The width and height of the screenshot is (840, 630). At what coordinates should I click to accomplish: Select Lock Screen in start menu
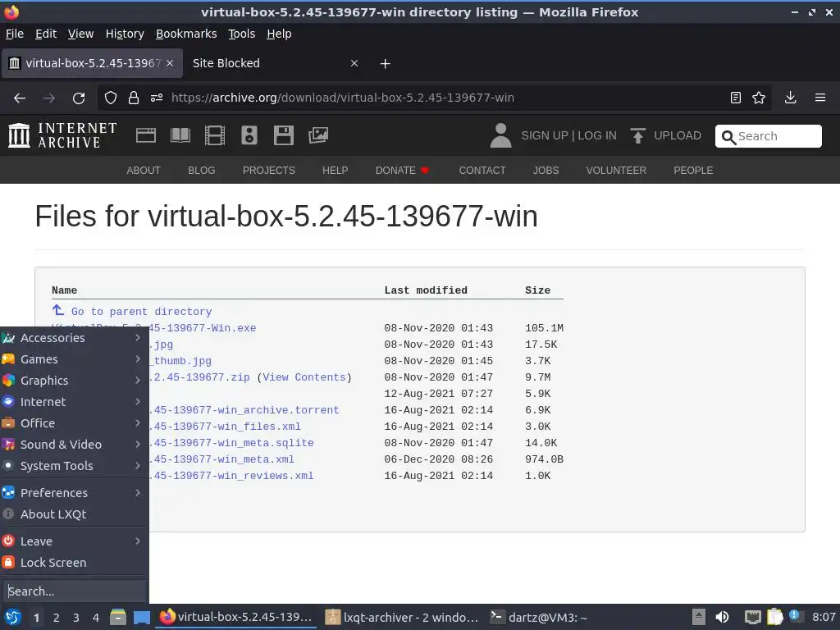pos(75,563)
